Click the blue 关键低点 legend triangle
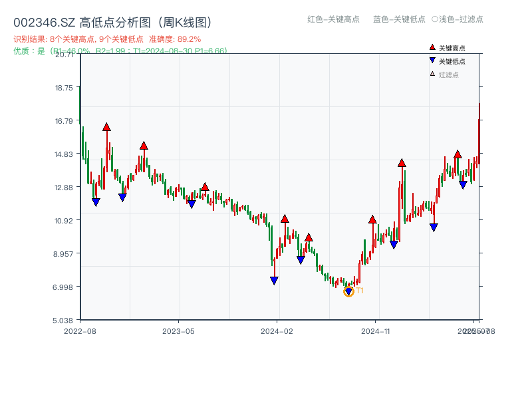The image size is (532, 399). [432, 61]
